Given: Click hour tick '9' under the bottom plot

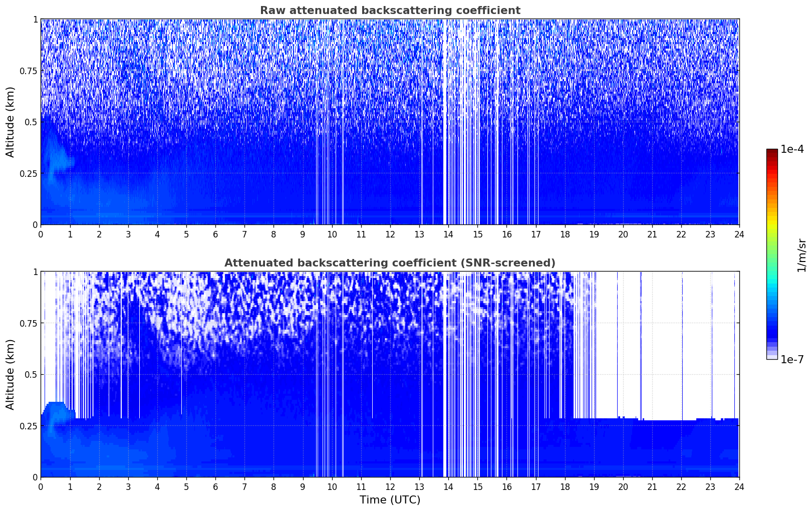Looking at the screenshot, I should (303, 486).
